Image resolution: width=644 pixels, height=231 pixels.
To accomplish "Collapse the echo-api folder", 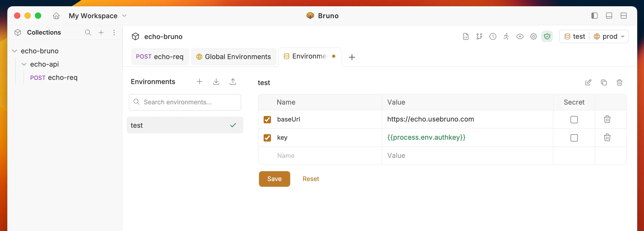I will 24,64.
